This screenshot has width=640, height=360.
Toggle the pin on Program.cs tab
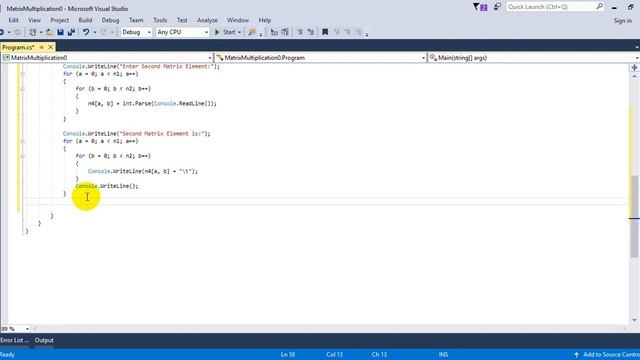(42, 47)
